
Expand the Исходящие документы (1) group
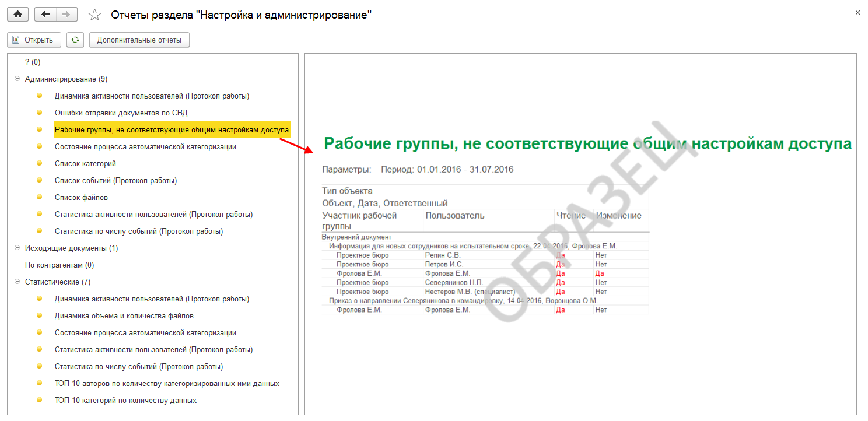point(17,248)
